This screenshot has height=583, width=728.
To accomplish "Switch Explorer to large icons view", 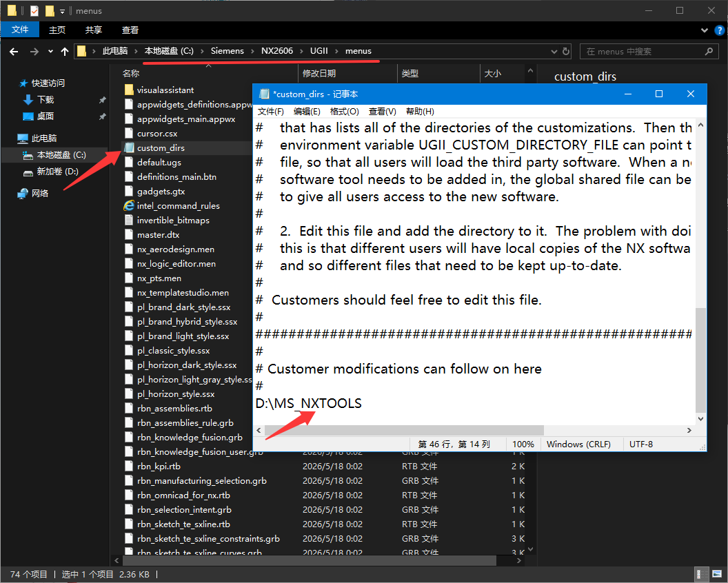I will pyautogui.click(x=717, y=574).
